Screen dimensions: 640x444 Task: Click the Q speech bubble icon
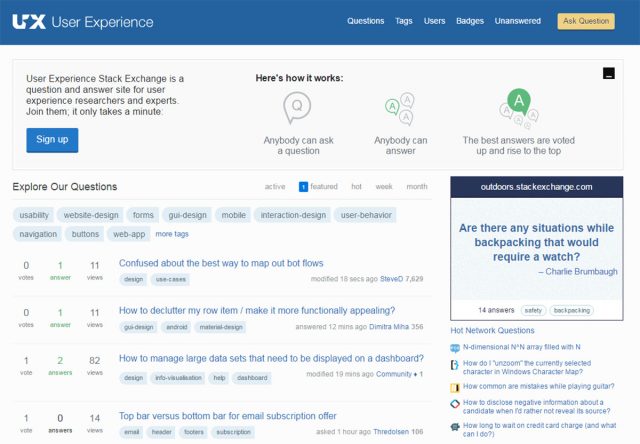(296, 106)
